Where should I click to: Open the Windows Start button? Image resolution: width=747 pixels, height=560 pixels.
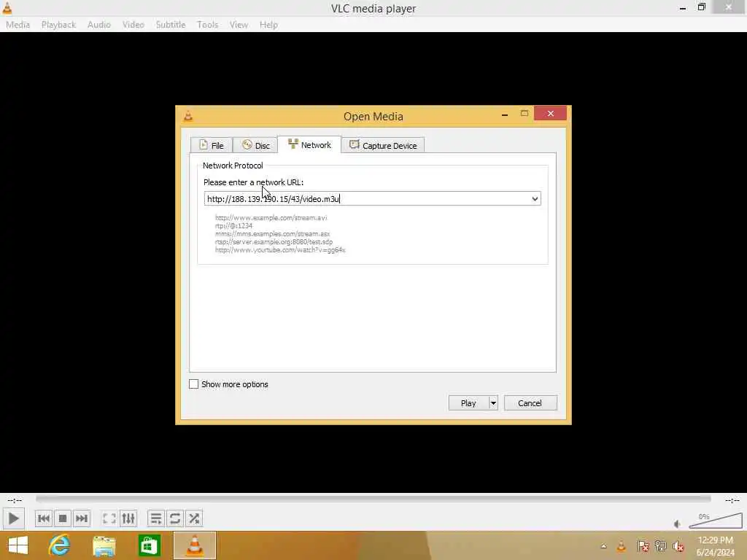pos(18,545)
